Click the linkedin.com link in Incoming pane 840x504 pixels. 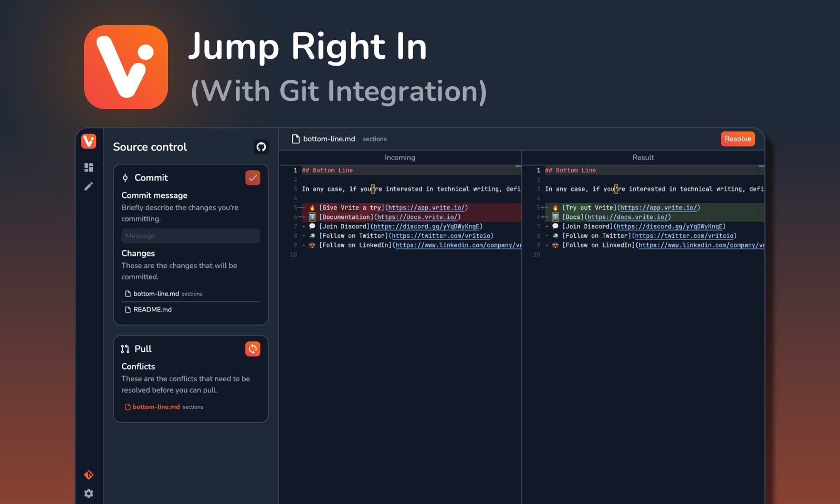coord(458,246)
